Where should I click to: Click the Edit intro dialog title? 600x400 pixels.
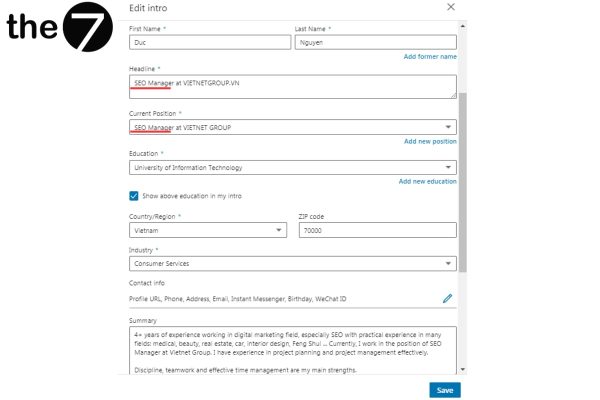[x=148, y=8]
